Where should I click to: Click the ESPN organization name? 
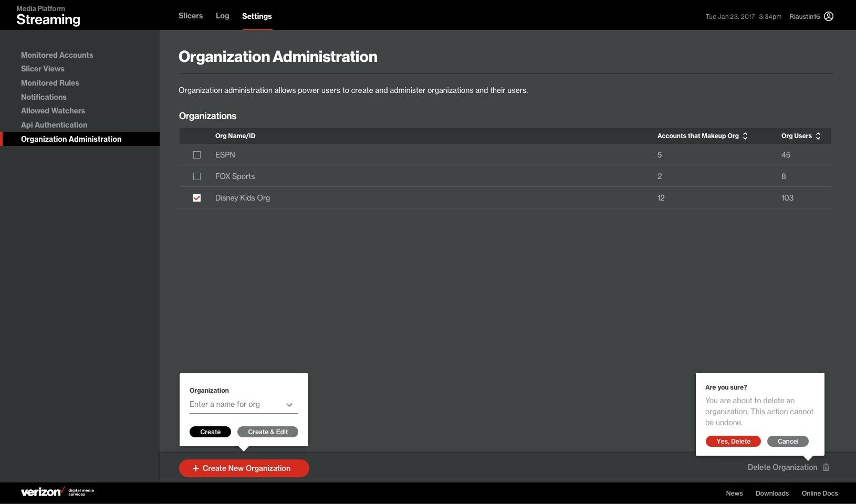(x=225, y=155)
